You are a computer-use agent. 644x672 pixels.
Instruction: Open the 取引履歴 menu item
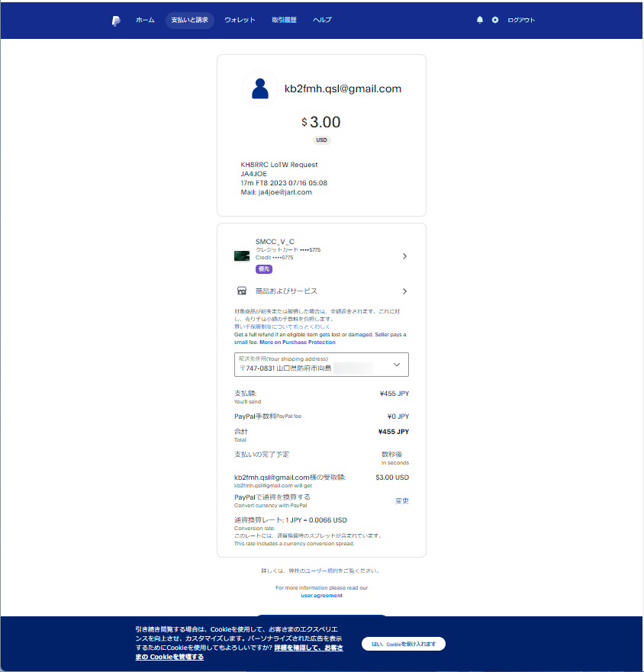[284, 20]
